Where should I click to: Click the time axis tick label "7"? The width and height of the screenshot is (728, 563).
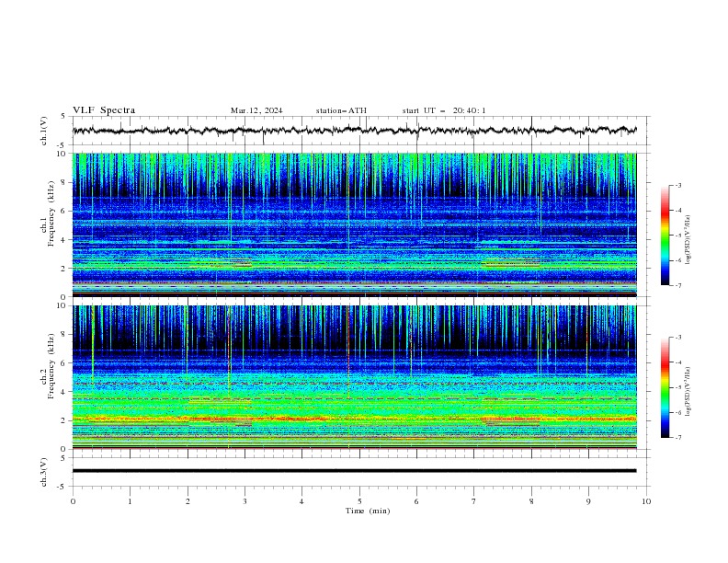pos(473,501)
